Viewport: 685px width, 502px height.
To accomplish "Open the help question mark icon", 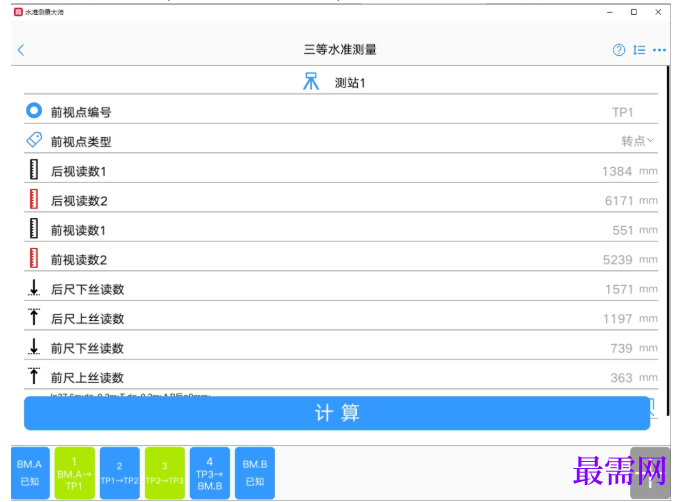I will [619, 50].
